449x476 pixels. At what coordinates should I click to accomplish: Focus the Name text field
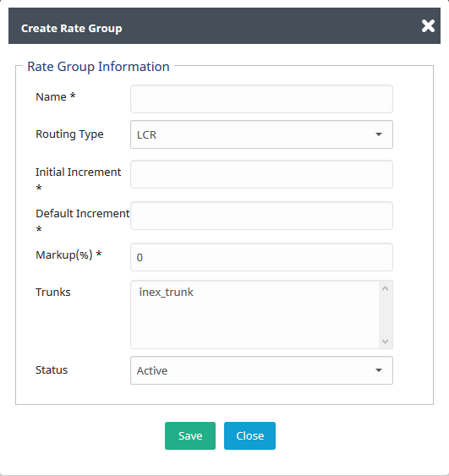[261, 99]
